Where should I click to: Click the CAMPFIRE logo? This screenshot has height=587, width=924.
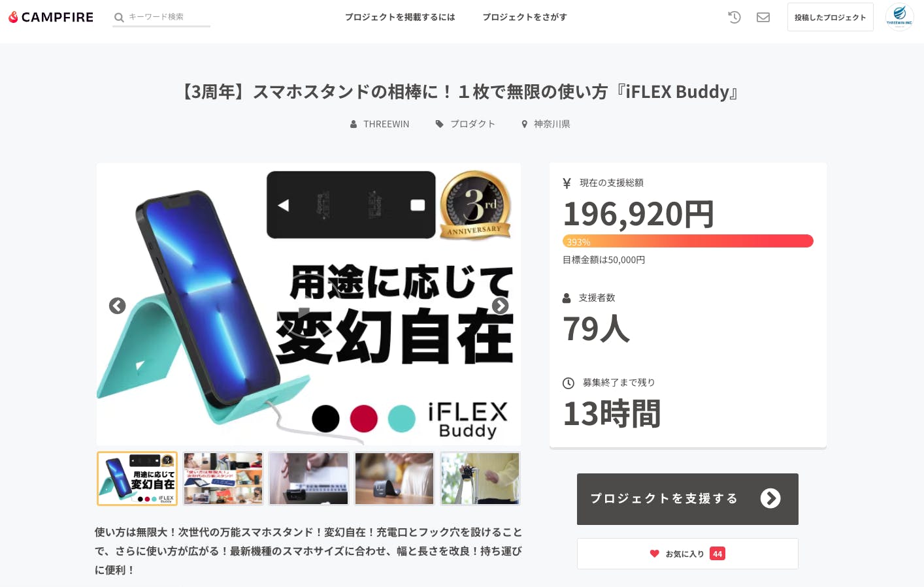pyautogui.click(x=51, y=17)
